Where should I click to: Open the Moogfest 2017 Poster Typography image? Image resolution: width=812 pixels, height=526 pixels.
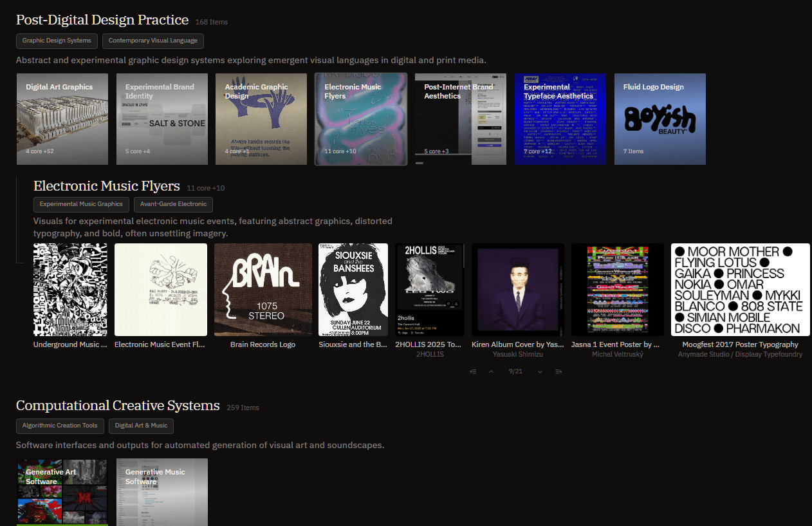click(x=741, y=290)
